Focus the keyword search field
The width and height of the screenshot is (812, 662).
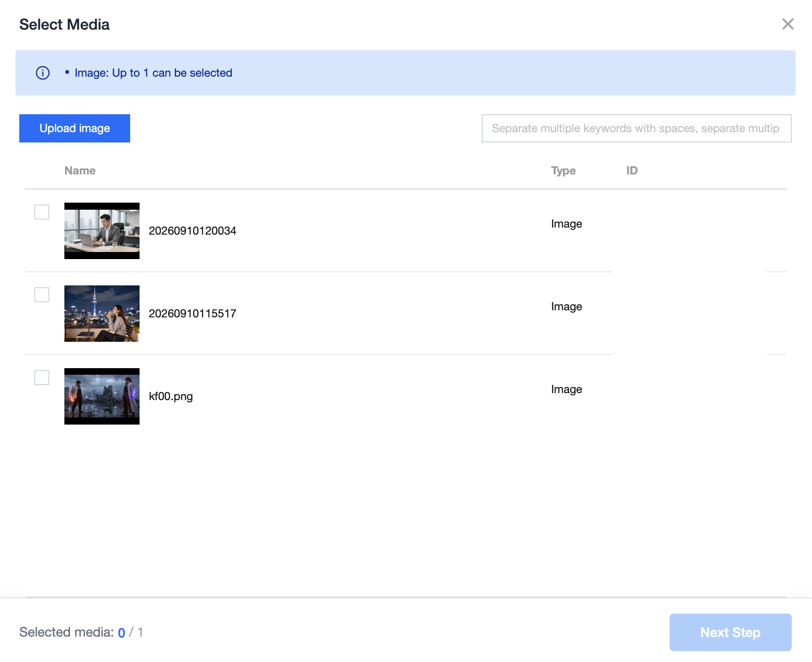[636, 128]
